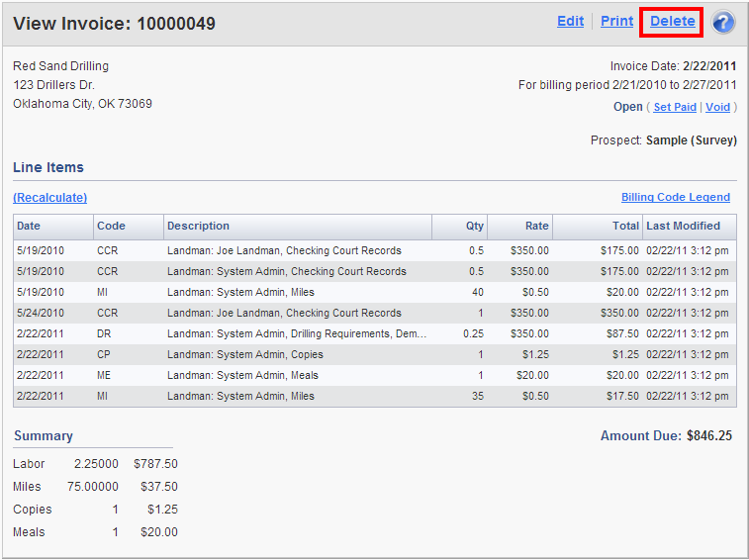Open the Billing Code Legend
Screen dimensions: 749x560
[x=675, y=198]
